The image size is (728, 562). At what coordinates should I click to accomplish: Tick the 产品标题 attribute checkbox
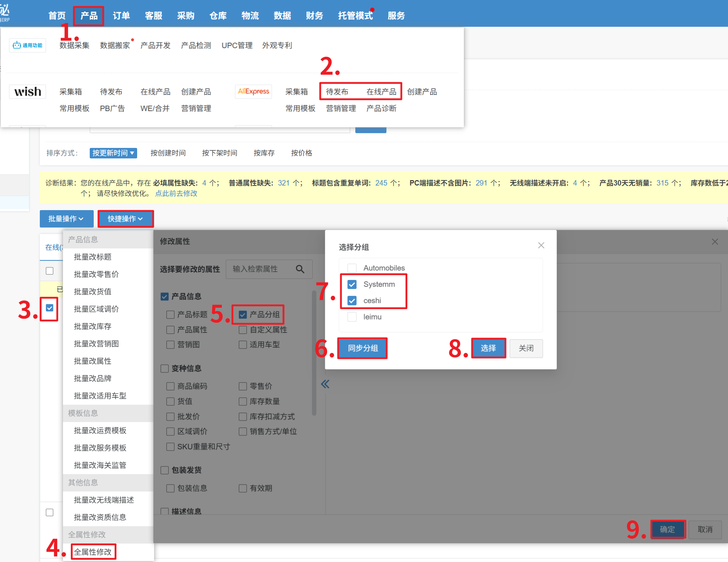coord(170,315)
